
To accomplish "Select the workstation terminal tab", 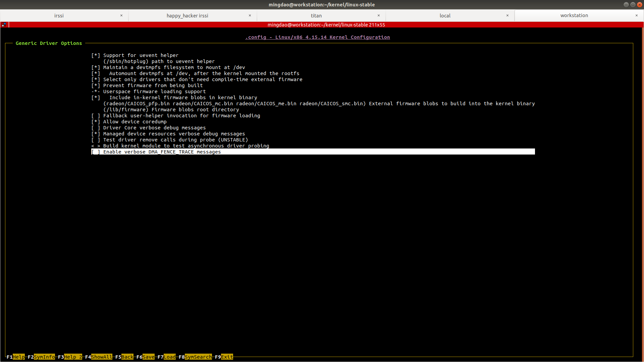I will tap(574, 15).
